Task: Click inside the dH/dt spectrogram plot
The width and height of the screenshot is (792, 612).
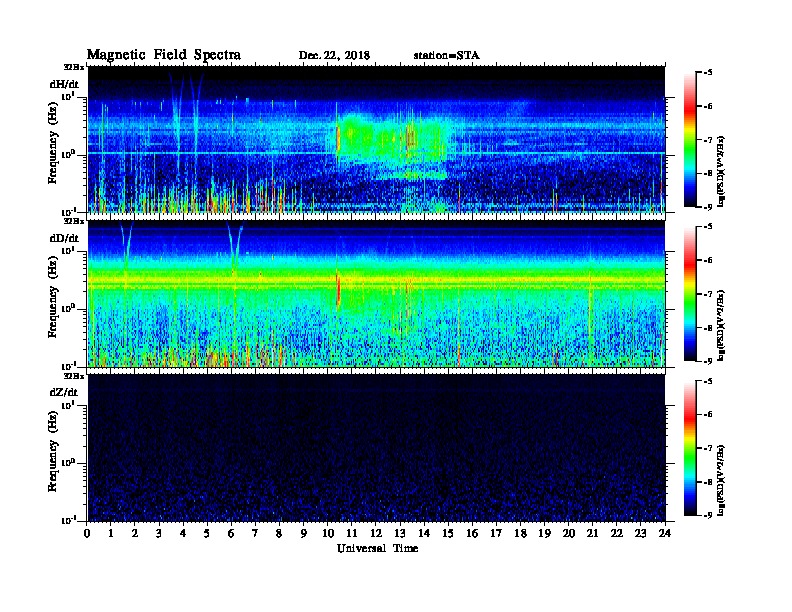Action: coord(376,139)
